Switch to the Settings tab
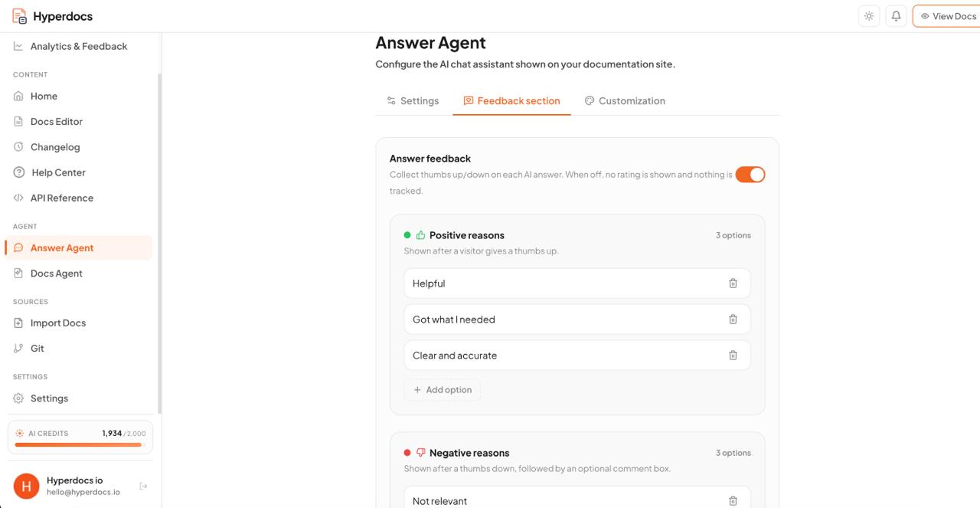The width and height of the screenshot is (980, 508). click(413, 100)
